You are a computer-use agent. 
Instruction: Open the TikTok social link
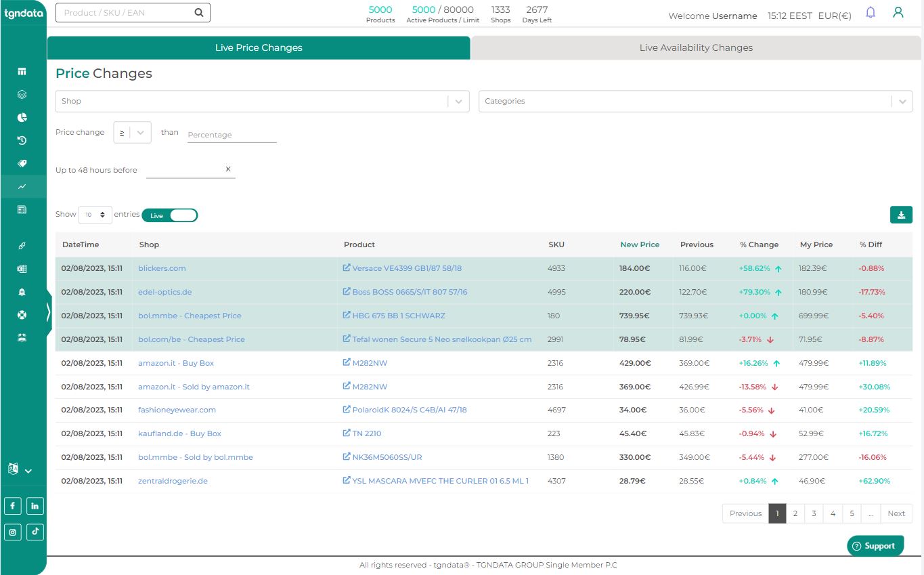[x=35, y=532]
